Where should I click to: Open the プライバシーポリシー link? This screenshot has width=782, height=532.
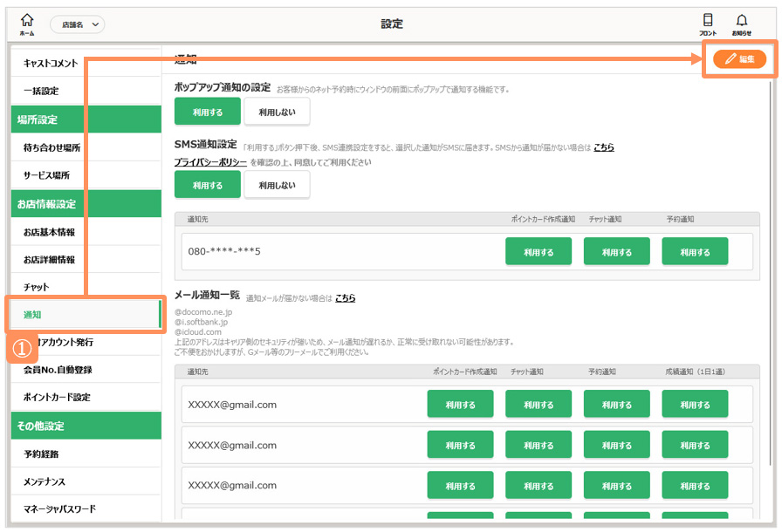pos(210,162)
